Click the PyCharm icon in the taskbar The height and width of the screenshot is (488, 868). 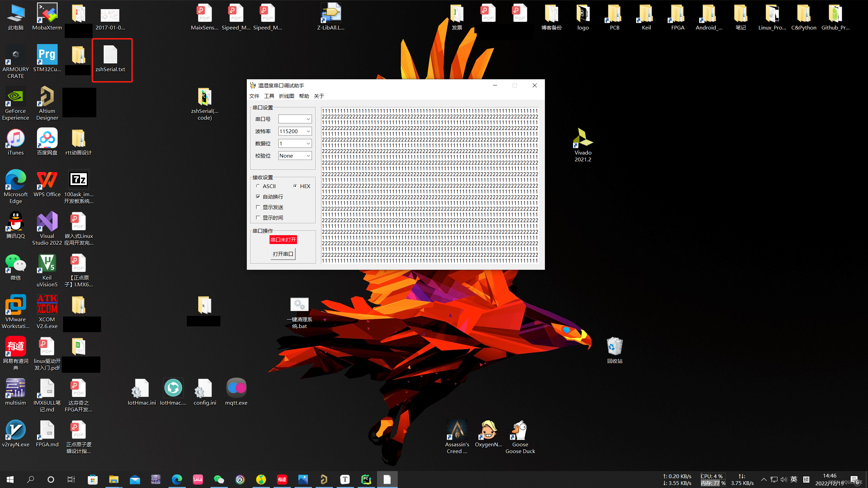pyautogui.click(x=366, y=479)
